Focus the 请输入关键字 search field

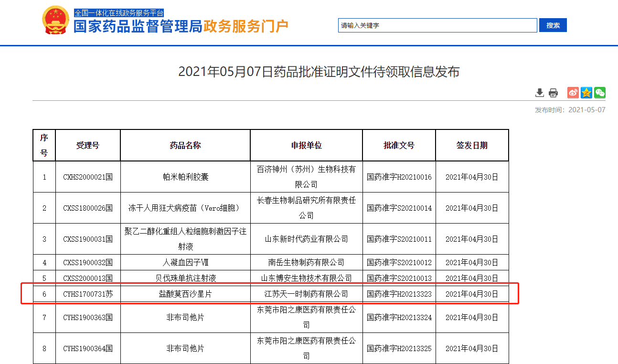click(438, 25)
